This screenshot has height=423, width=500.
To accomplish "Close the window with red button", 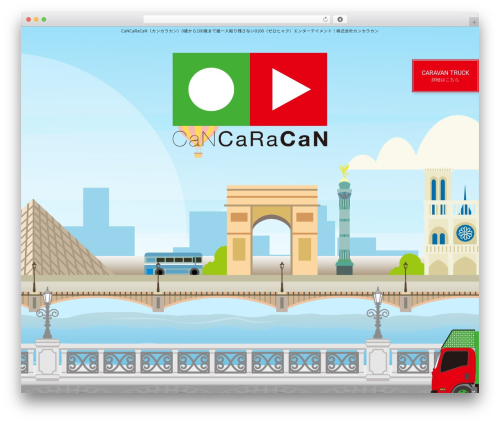I will pos(29,19).
